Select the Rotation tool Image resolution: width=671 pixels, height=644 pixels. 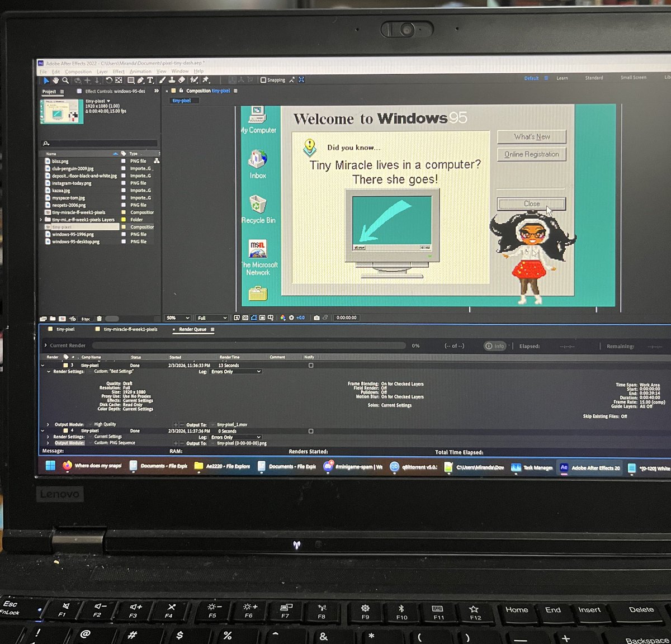pos(109,80)
